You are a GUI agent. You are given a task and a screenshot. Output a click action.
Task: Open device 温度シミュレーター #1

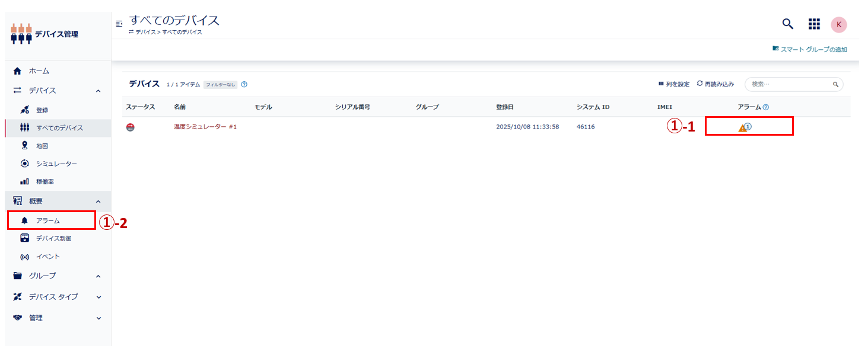pos(205,127)
